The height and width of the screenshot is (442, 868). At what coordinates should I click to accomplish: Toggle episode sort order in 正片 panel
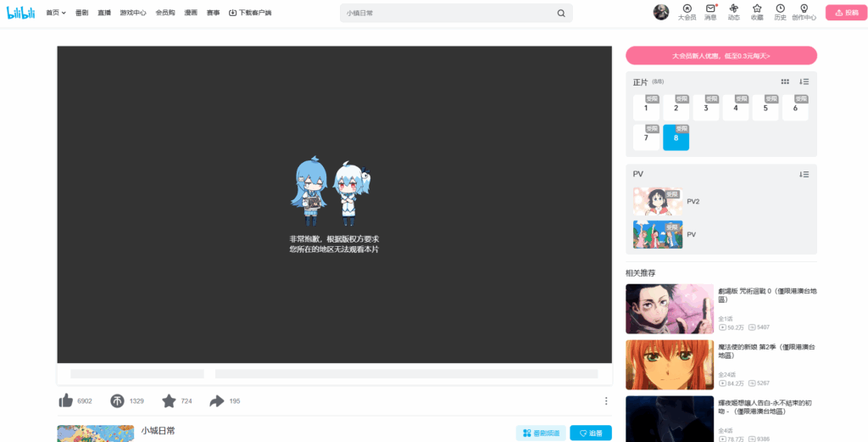pyautogui.click(x=804, y=81)
